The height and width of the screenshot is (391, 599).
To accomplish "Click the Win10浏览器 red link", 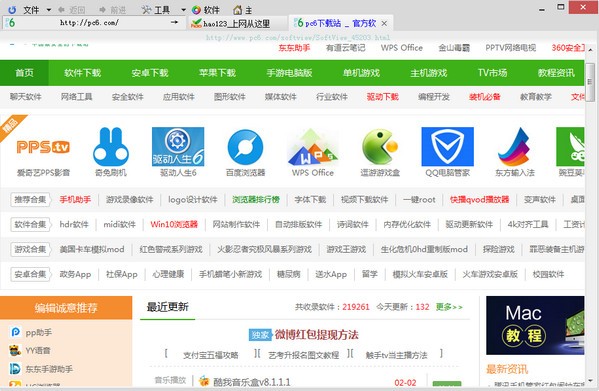I will (174, 224).
